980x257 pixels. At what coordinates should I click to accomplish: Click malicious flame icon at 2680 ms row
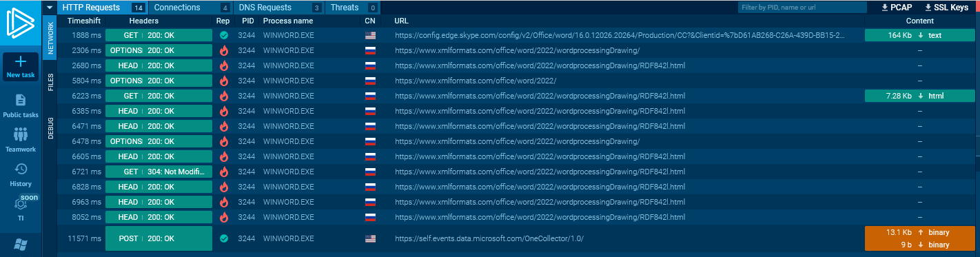[x=223, y=65]
